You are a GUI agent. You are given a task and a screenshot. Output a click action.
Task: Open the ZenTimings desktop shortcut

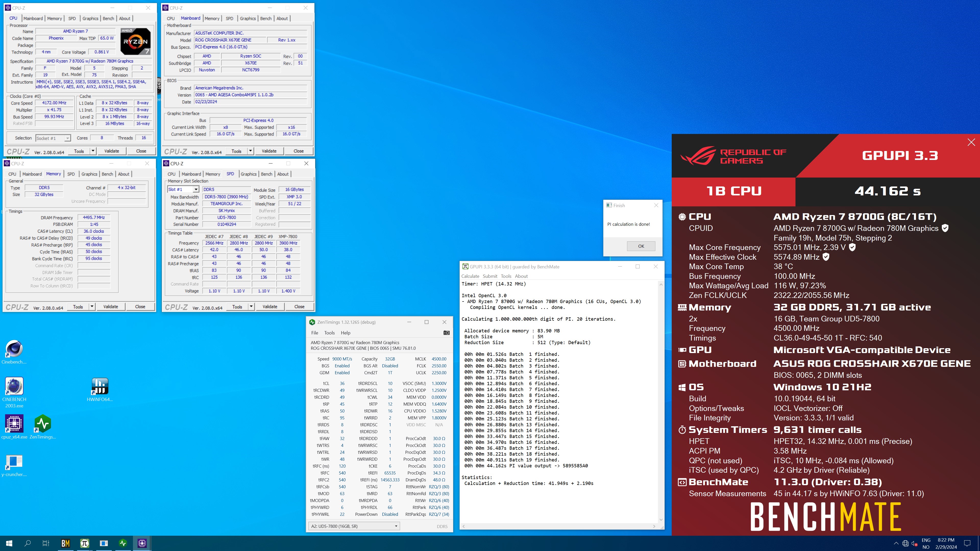pyautogui.click(x=43, y=427)
